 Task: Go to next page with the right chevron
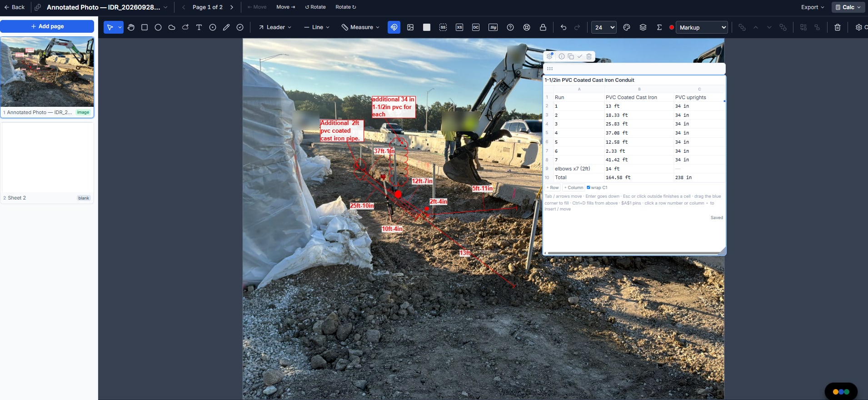(x=232, y=7)
